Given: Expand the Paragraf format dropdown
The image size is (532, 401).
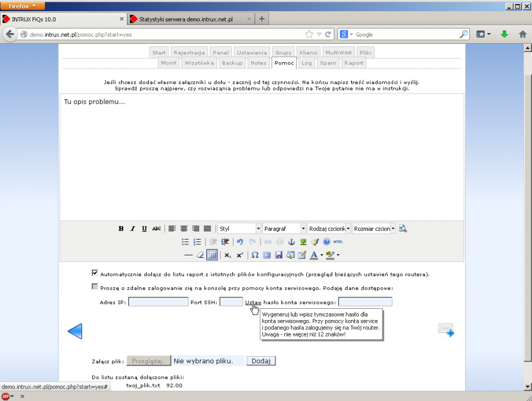Looking at the screenshot, I should (284, 228).
